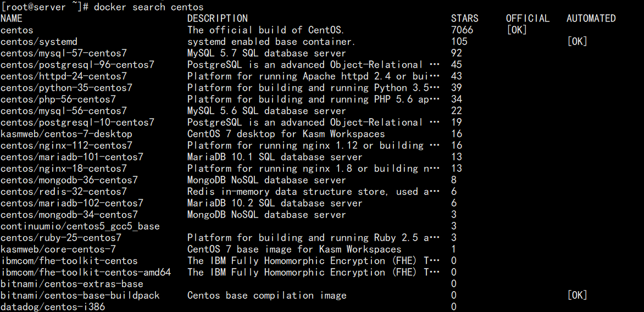644x312 pixels.
Task: Click the star count 19
Action: (456, 122)
